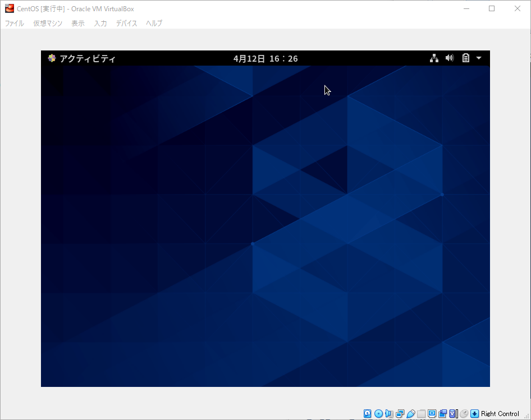531x420 pixels.
Task: Open the ファイル menu
Action: [15, 23]
